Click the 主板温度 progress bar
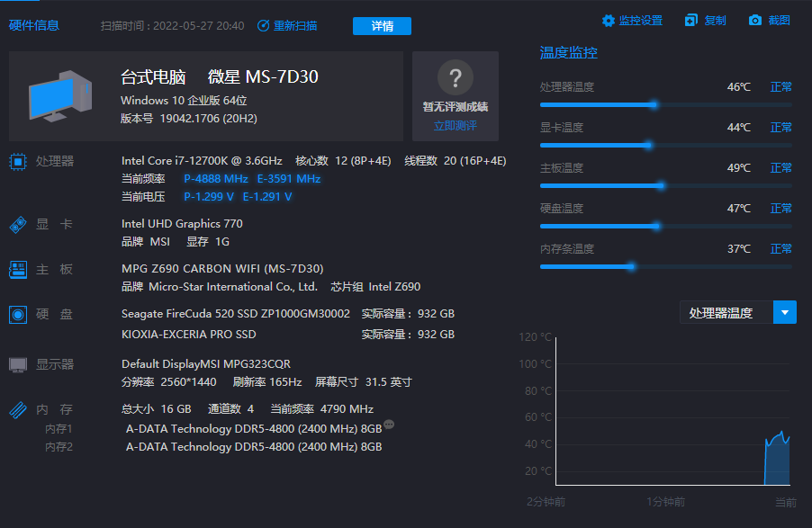The image size is (812, 528). (665, 186)
